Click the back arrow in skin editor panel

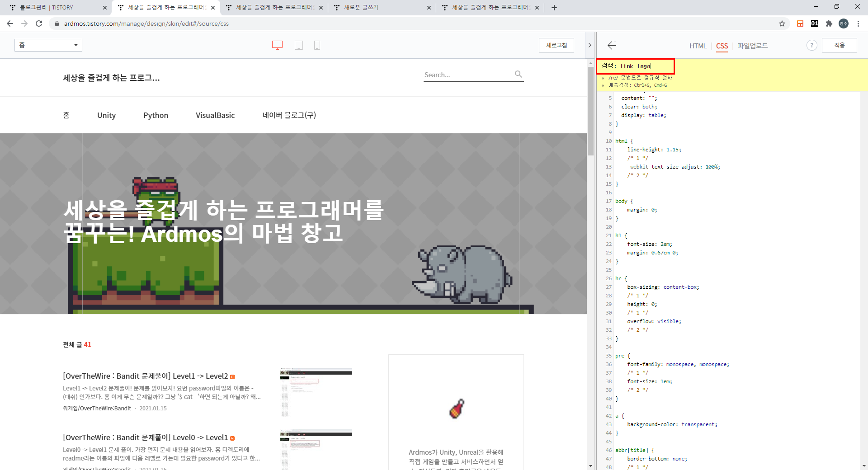[612, 45]
